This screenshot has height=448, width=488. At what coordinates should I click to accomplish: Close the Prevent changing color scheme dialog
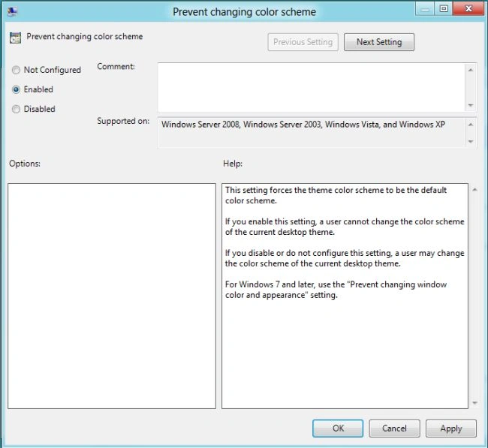[x=468, y=9]
